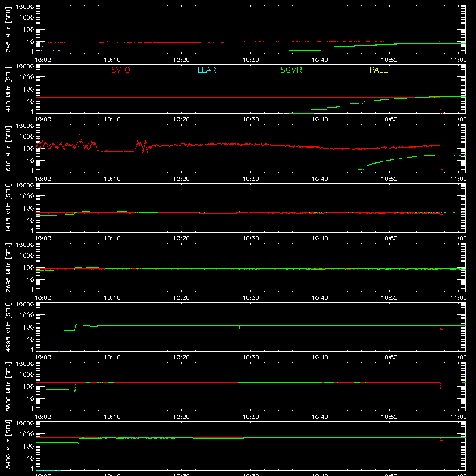Click the 10 value on 1415 MHz axis
Image resolution: width=476 pixels, height=476 pixels.
click(30, 220)
